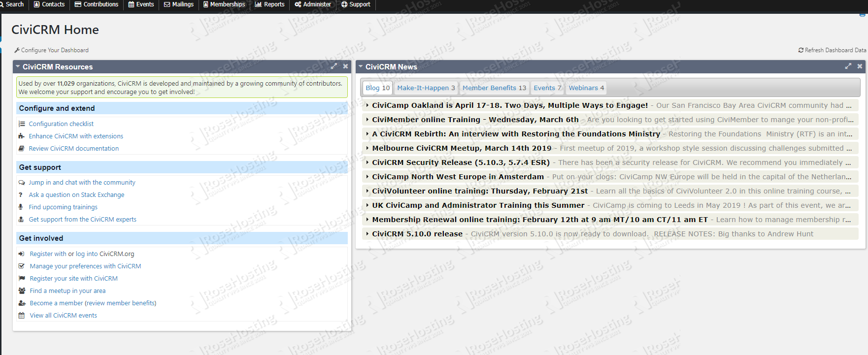Screen dimensions: 868x355
Task: Click the calendar icon beside View all events
Action: (x=22, y=316)
